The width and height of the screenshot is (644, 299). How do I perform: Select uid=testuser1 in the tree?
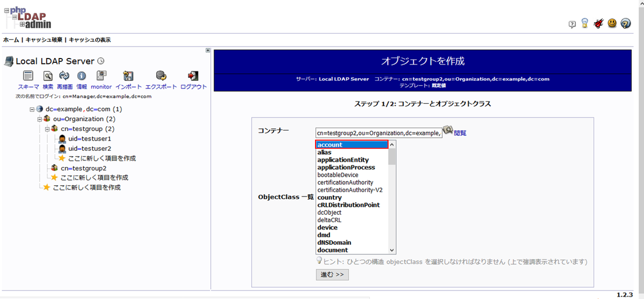(x=89, y=138)
